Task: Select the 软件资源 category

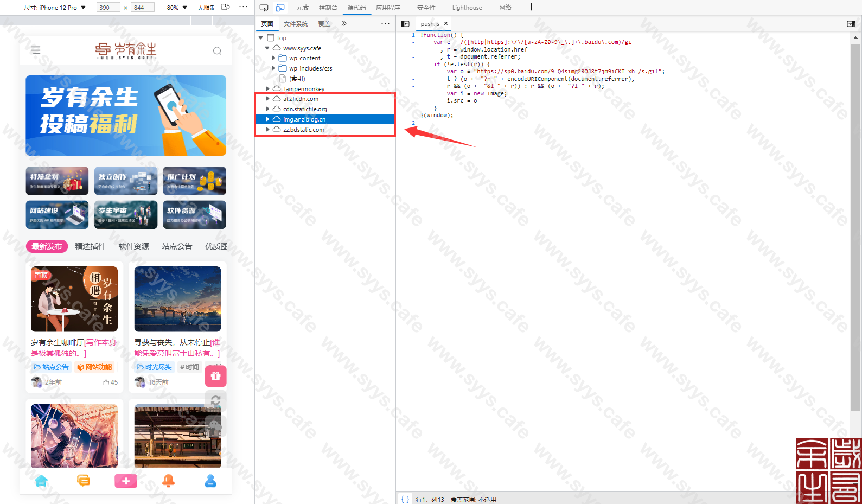Action: [x=133, y=246]
